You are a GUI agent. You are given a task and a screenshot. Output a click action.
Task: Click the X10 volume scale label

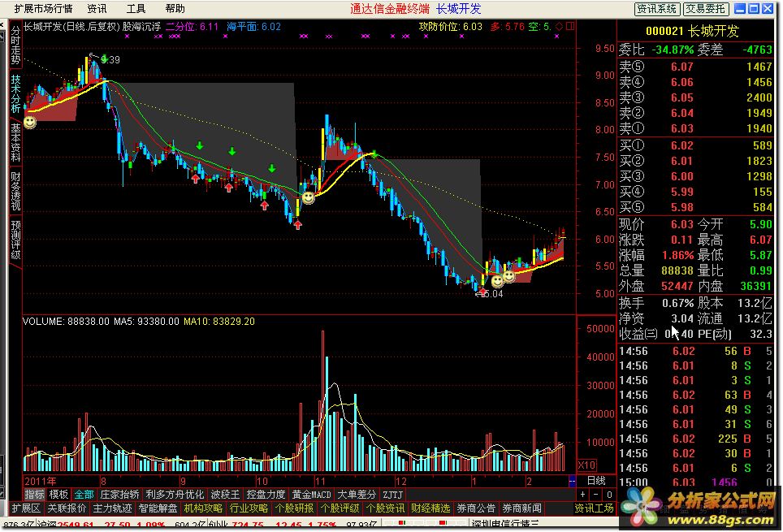click(586, 465)
